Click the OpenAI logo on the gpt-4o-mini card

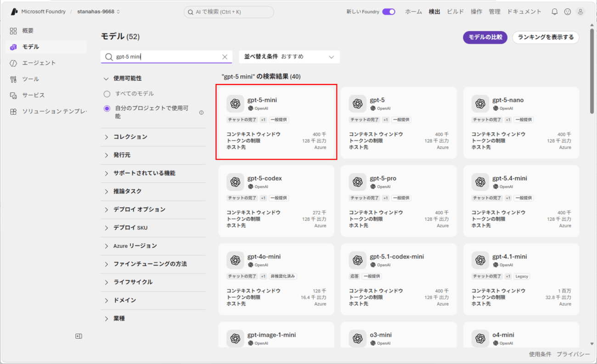235,260
